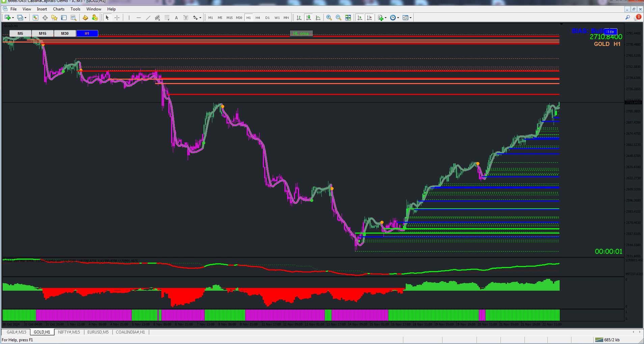Click the zoom in magnifier icon
Image resolution: width=644 pixels, height=344 pixels.
(329, 18)
